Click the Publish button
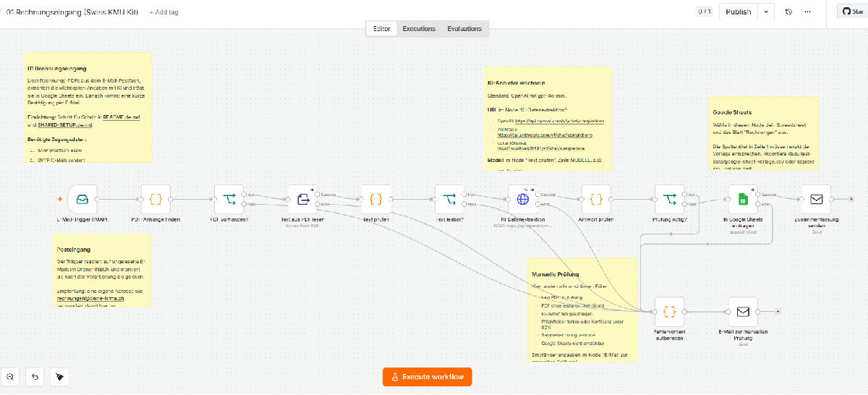The height and width of the screenshot is (395, 868). coord(739,12)
